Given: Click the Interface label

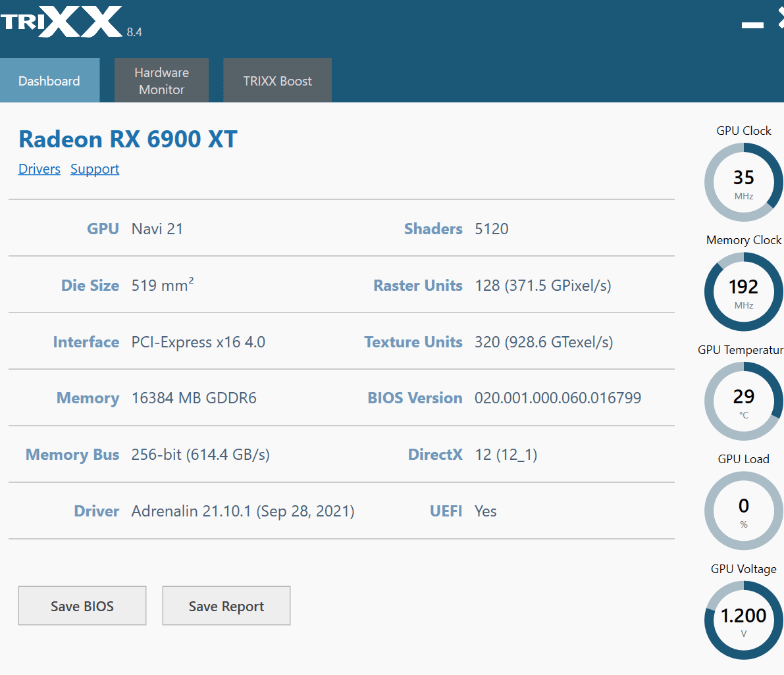Looking at the screenshot, I should click(86, 342).
